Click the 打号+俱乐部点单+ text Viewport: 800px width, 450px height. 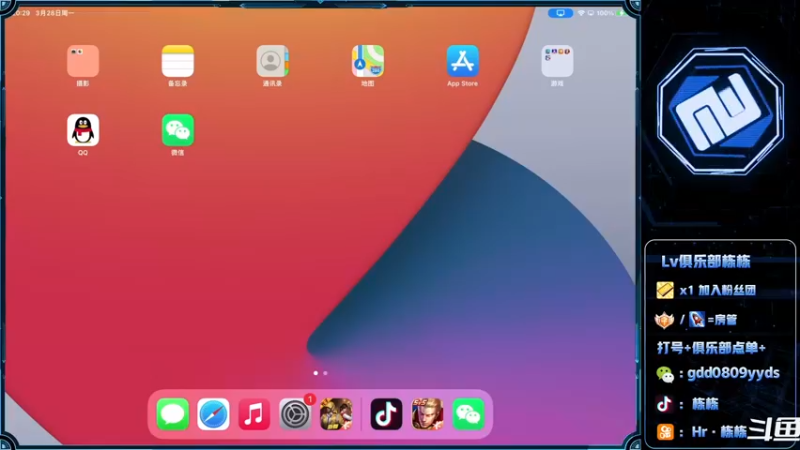[711, 348]
